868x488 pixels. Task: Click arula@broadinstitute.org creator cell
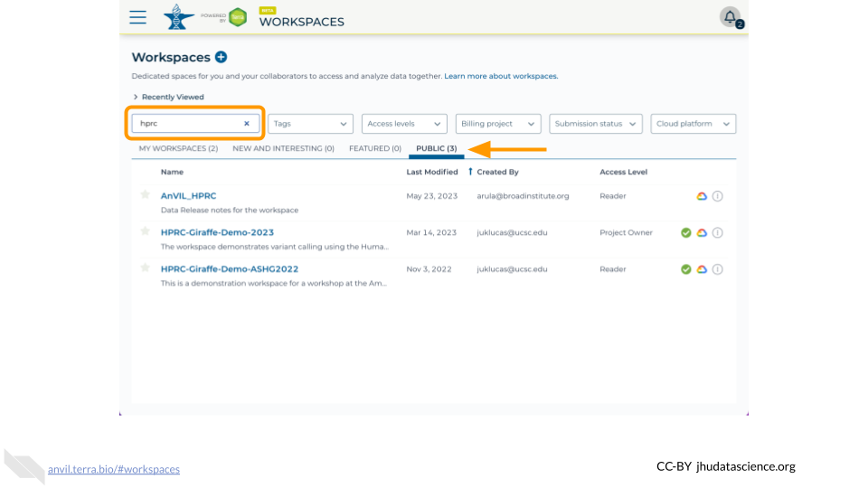[524, 196]
